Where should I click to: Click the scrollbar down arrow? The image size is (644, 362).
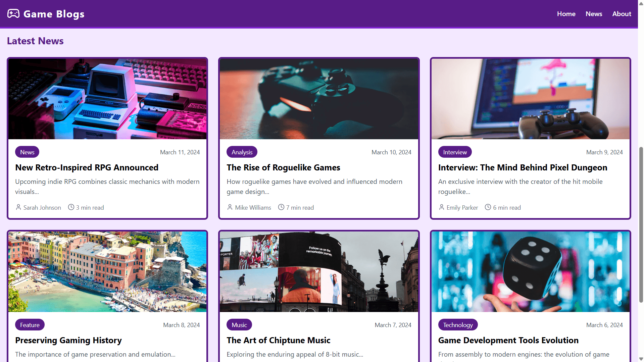(x=641, y=359)
